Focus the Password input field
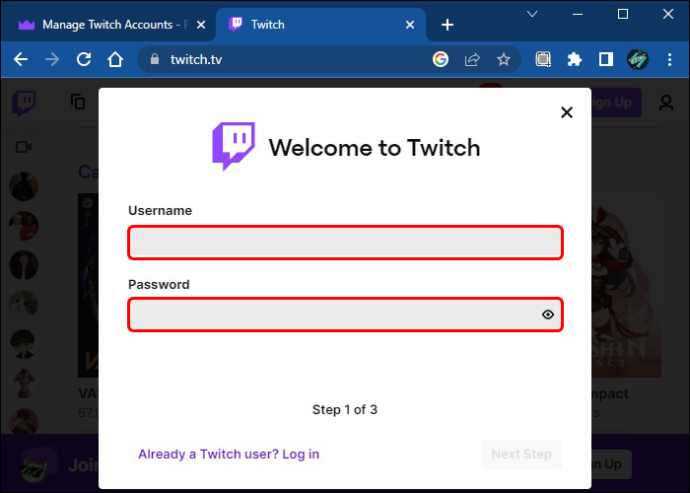 click(345, 314)
